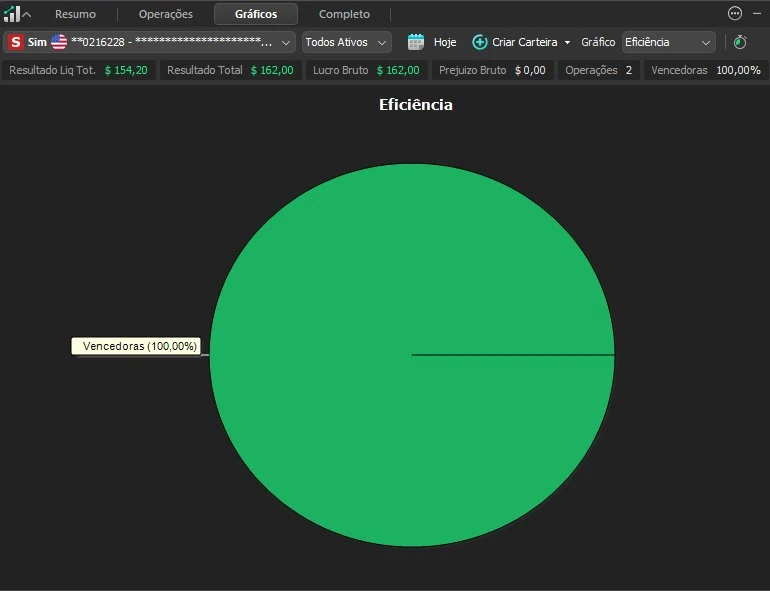Viewport: 770px width, 591px height.
Task: Click the Lucro Bruto value $ 162,00
Action: [x=398, y=70]
